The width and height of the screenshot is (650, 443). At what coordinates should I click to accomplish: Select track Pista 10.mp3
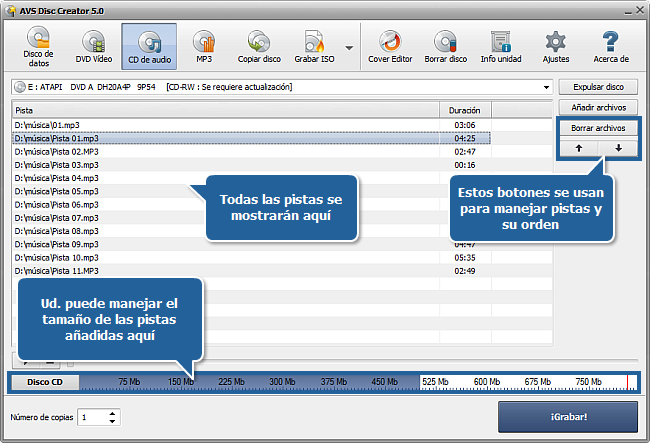[251, 258]
